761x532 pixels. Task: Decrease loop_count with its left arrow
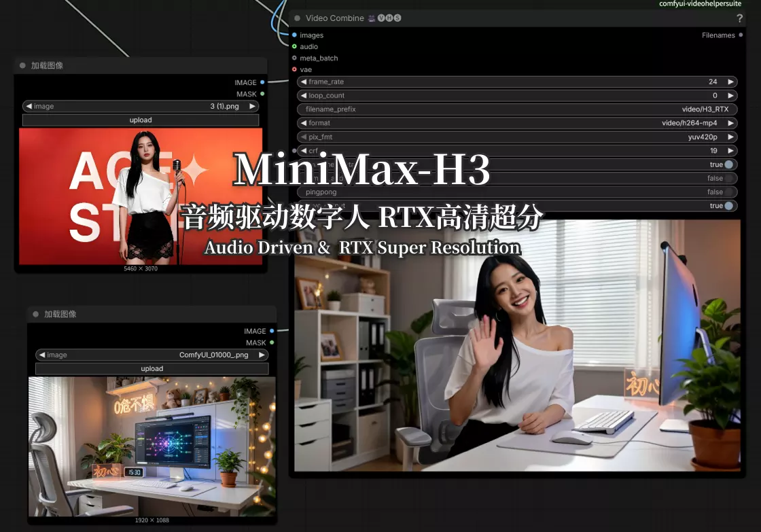coord(303,95)
